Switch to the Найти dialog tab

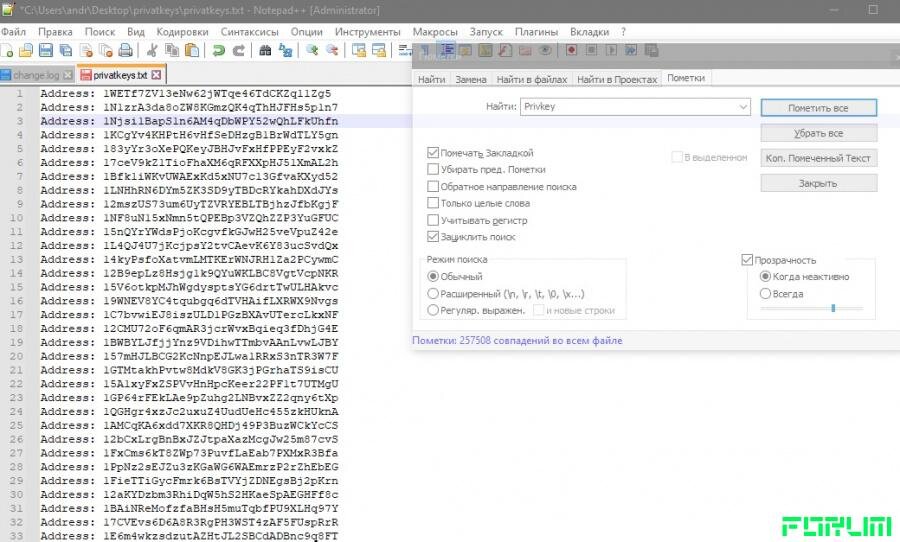(431, 79)
